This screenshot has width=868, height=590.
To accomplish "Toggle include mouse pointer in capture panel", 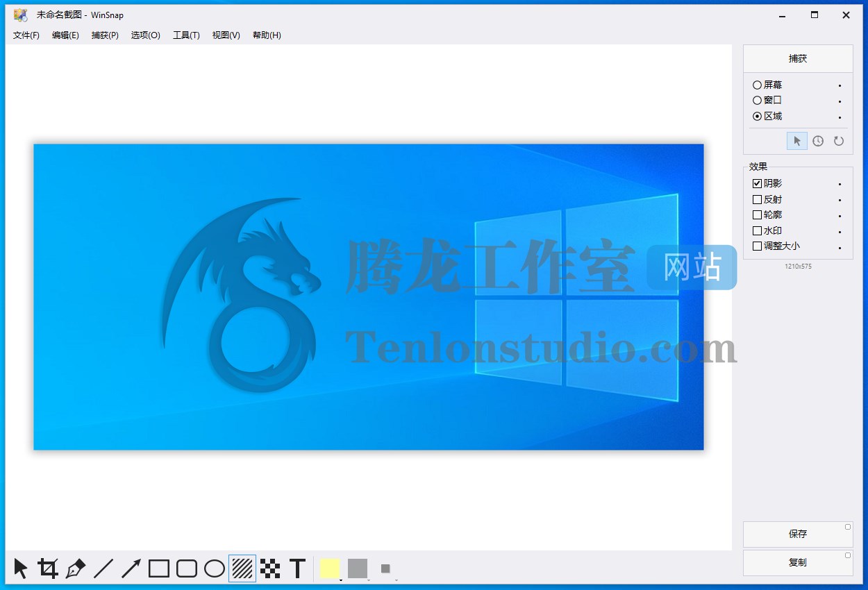I will [x=797, y=141].
